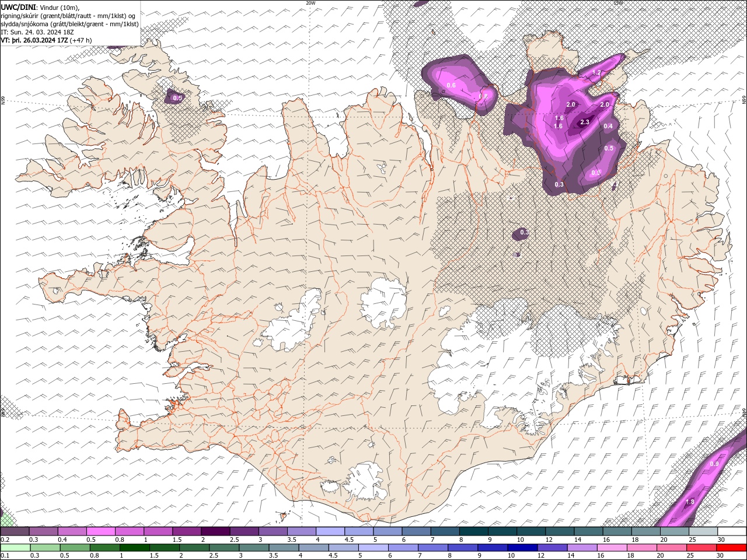Click the 0.4 value east of the 2.3 peak
This screenshot has width=747, height=560.
608,126
